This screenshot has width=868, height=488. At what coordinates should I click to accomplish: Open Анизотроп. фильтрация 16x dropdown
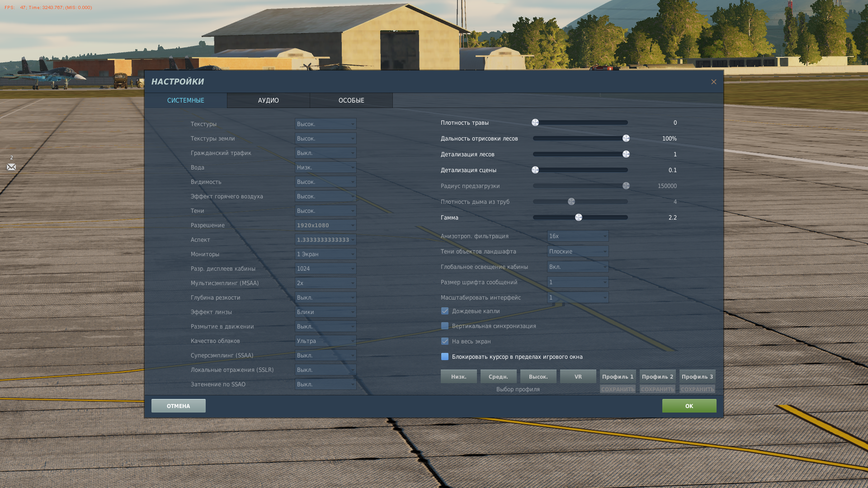coord(578,236)
